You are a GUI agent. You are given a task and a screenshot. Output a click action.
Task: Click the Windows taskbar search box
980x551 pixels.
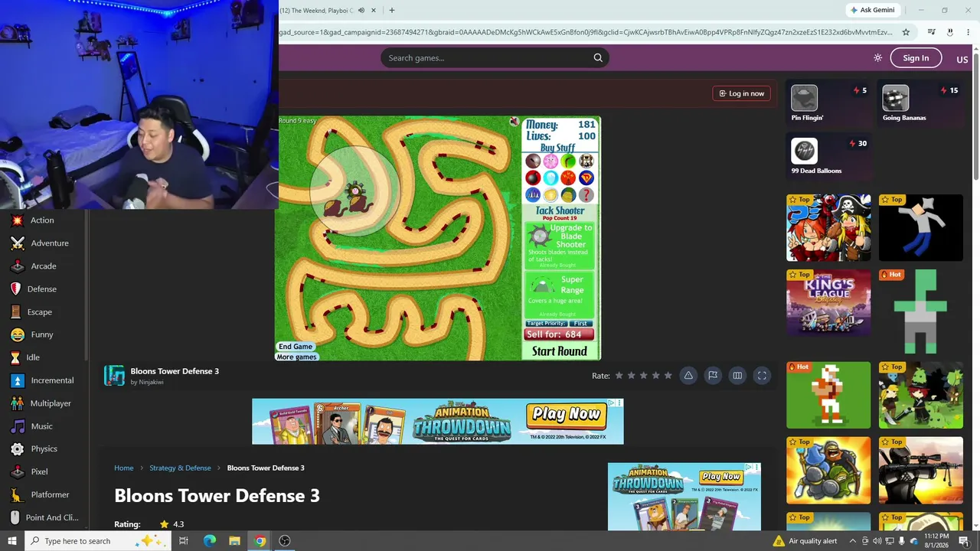[x=100, y=541]
